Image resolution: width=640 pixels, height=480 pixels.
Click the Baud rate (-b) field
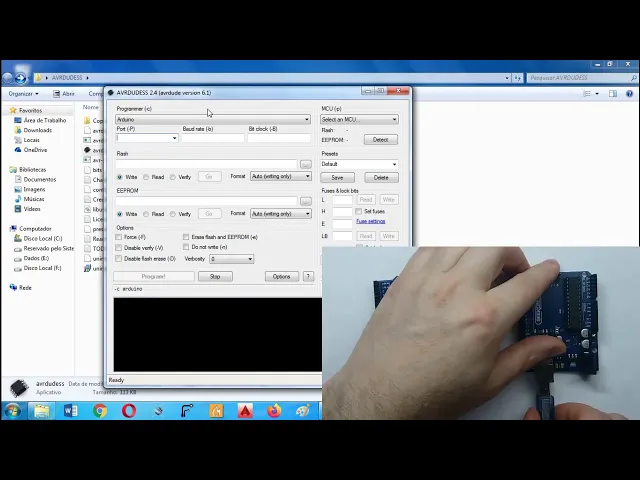213,138
